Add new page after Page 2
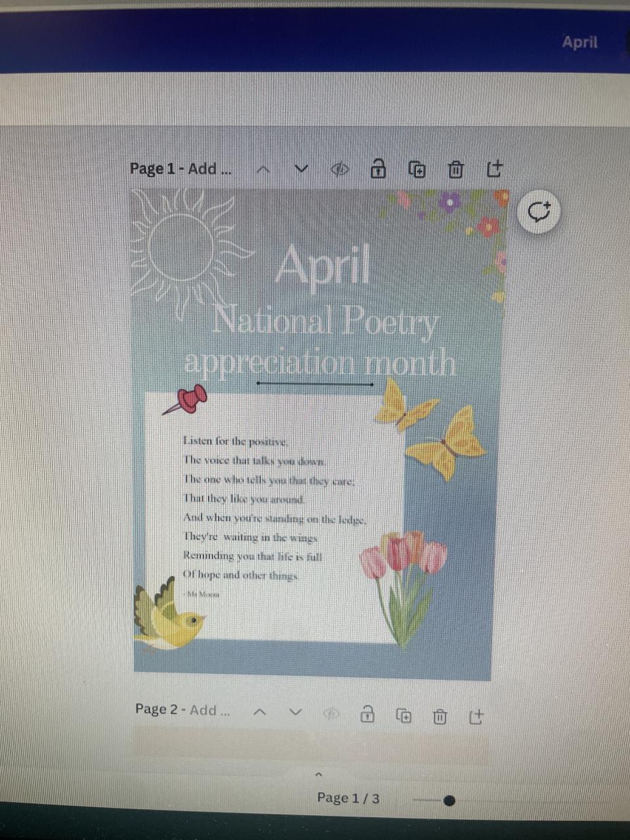This screenshot has width=630, height=840. [476, 716]
